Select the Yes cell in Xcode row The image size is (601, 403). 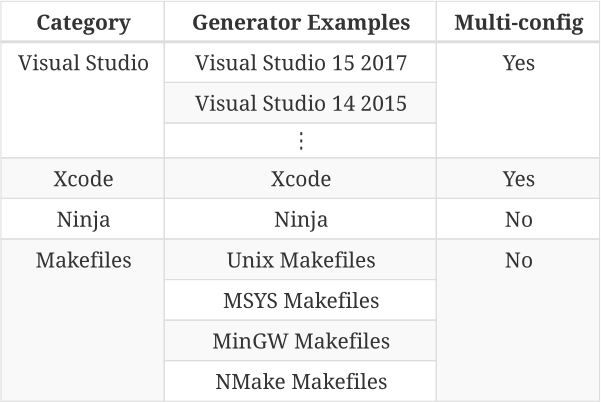click(x=518, y=180)
